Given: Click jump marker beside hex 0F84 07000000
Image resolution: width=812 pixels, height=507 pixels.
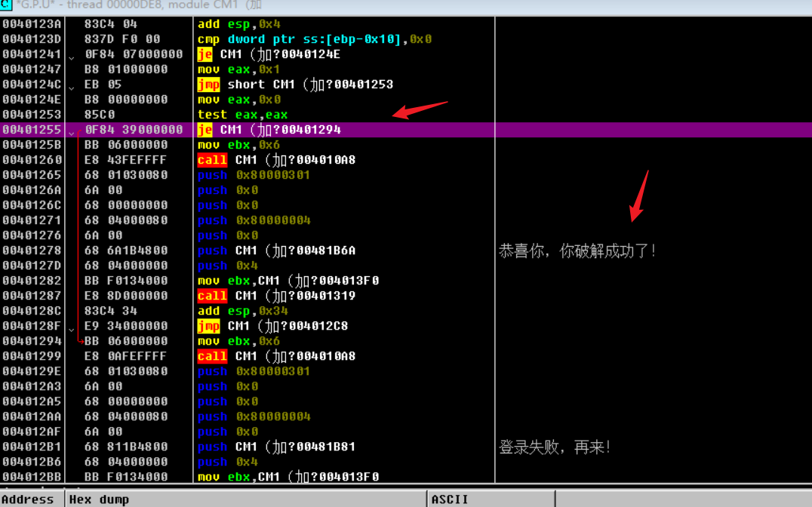Looking at the screenshot, I should [72, 58].
